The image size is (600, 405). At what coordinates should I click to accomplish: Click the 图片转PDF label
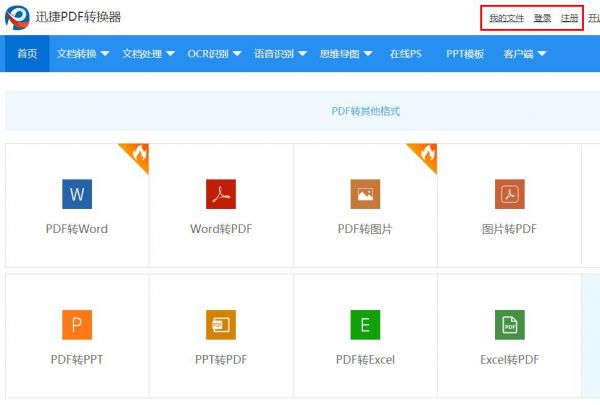coord(509,229)
